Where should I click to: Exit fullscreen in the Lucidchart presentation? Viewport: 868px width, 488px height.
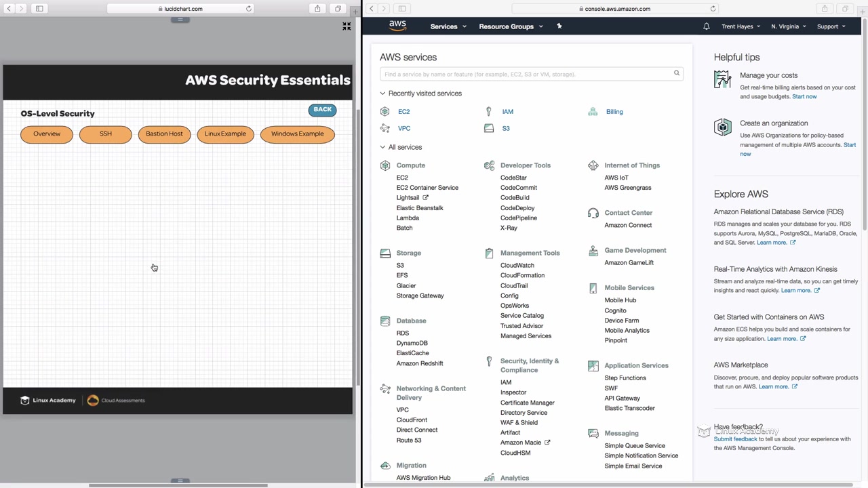[347, 26]
